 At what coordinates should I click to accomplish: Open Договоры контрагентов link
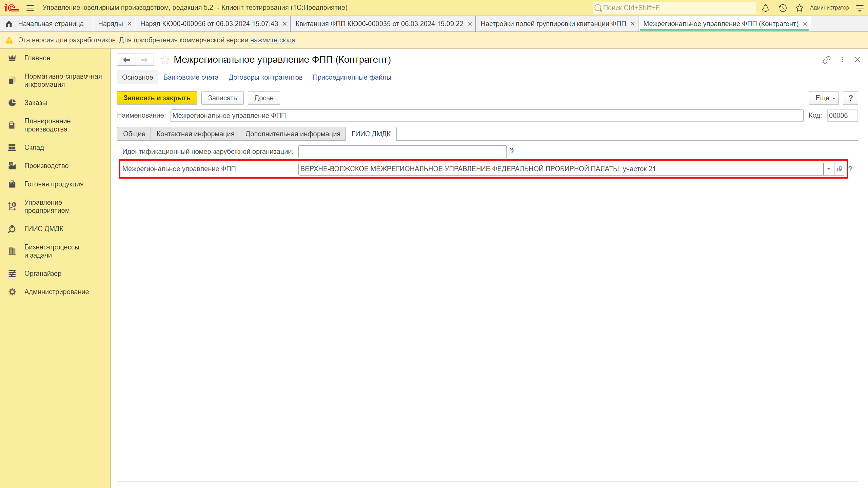(265, 77)
